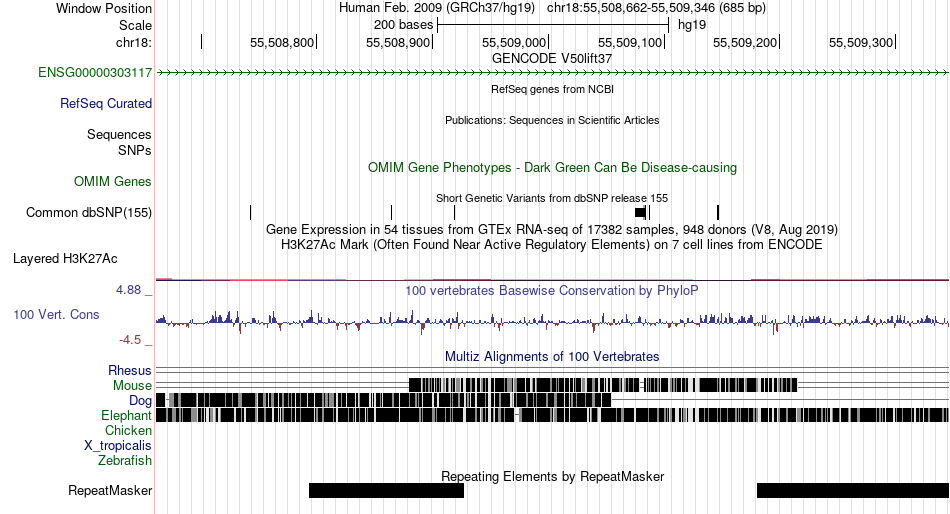Image resolution: width=950 pixels, height=514 pixels.
Task: Click the OMIM Gene Phenotypes title text
Action: pos(552,167)
